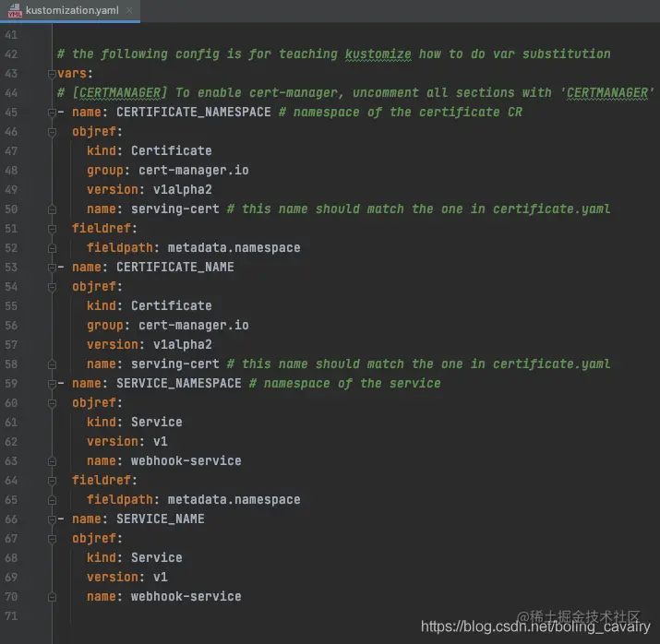Click the YML file icon on the tab
Viewport: 660px width, 644px height.
(15, 10)
